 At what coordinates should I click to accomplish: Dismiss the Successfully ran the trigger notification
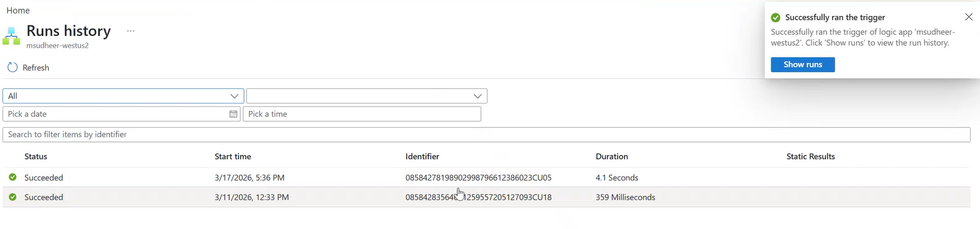[968, 17]
